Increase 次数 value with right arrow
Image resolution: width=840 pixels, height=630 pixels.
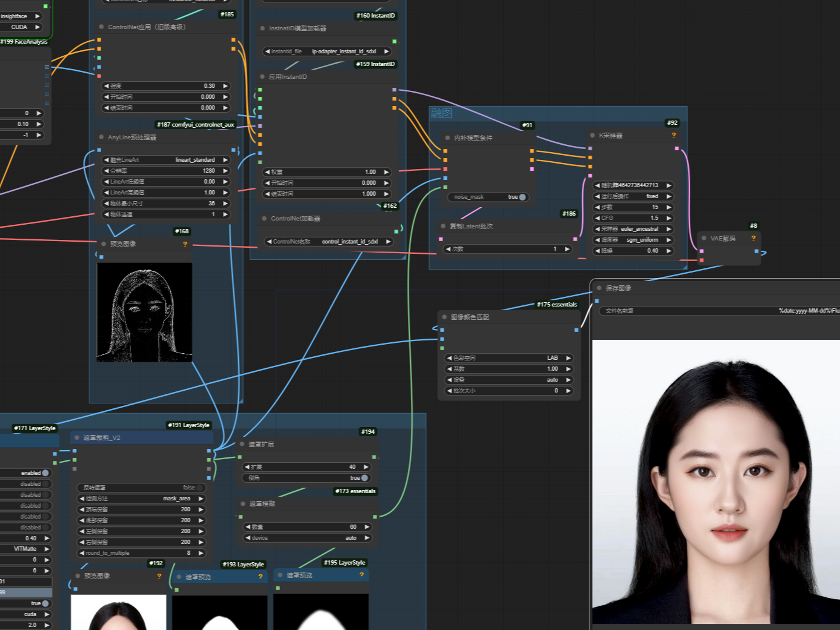click(566, 248)
